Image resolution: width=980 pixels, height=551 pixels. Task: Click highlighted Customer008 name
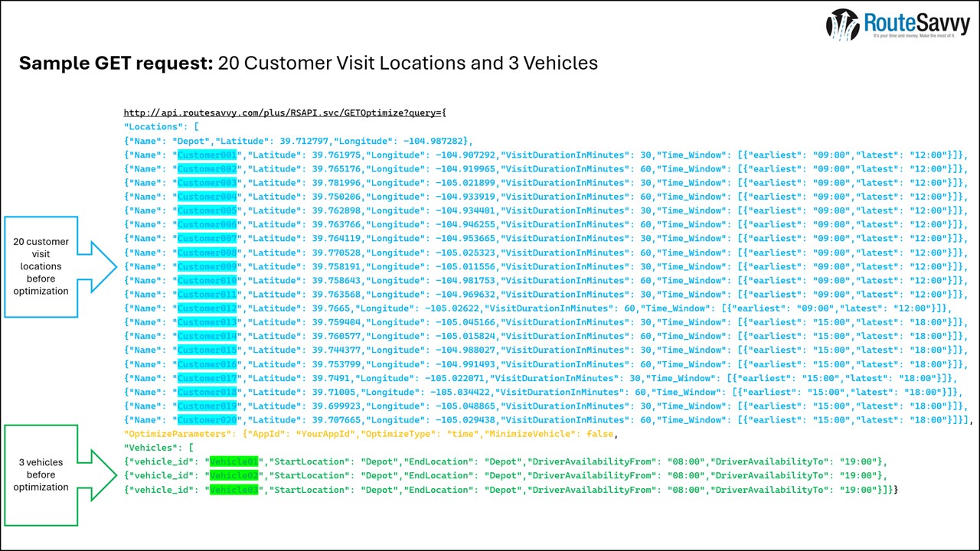[x=207, y=253]
